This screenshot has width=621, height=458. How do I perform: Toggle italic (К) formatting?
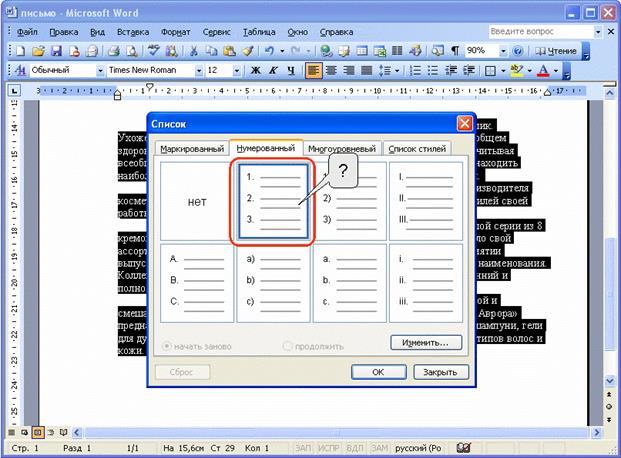point(272,71)
